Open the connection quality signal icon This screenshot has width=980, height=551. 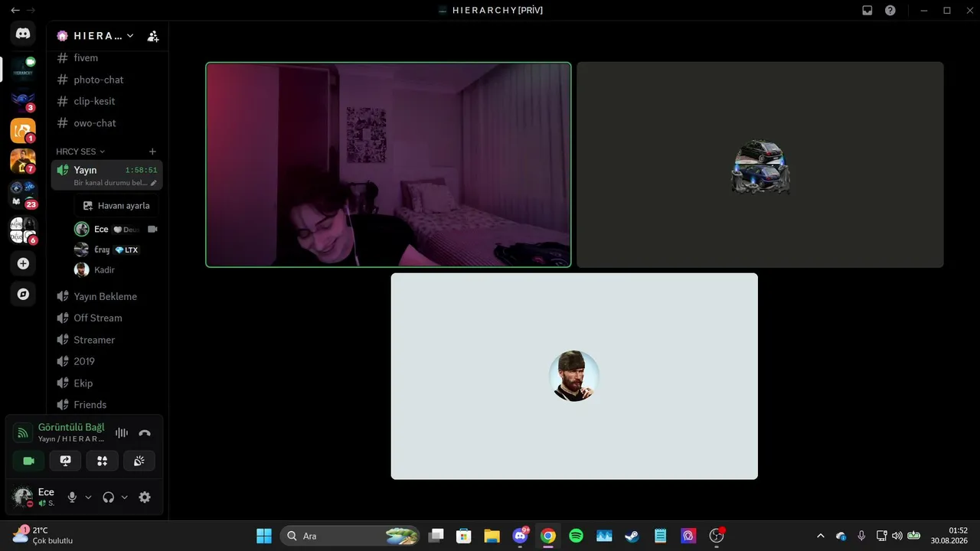[x=23, y=432]
